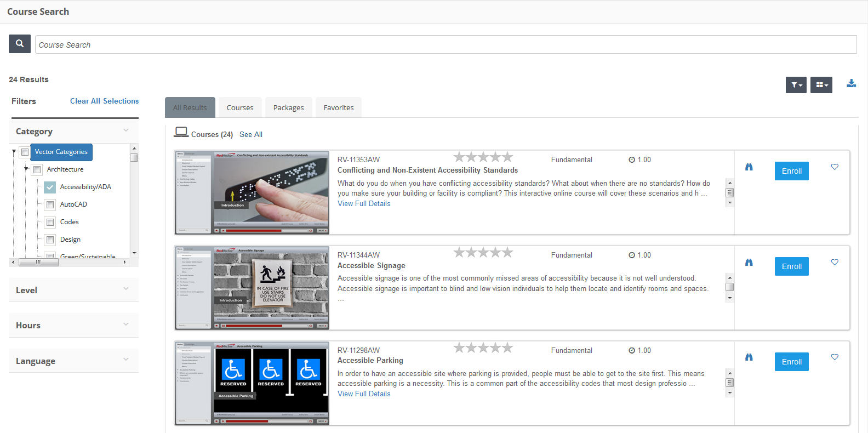This screenshot has width=868, height=433.
Task: Click Clear All Selections link
Action: click(104, 101)
